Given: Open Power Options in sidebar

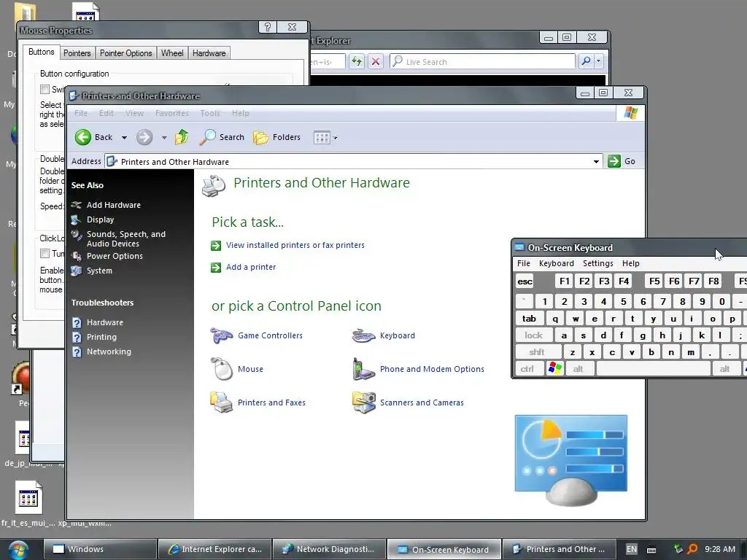Looking at the screenshot, I should tap(115, 256).
